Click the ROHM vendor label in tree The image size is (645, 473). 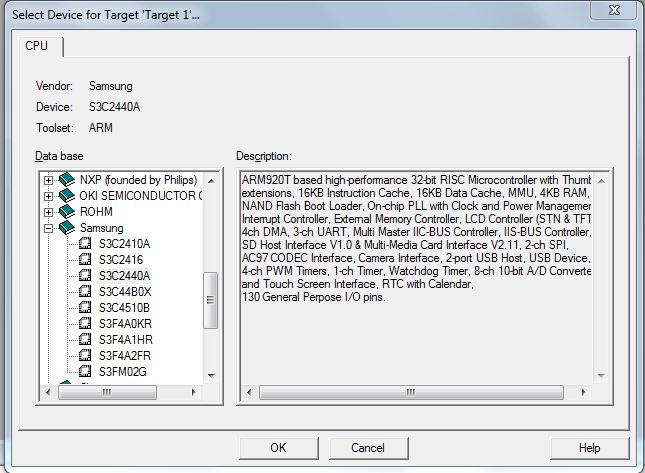[96, 212]
